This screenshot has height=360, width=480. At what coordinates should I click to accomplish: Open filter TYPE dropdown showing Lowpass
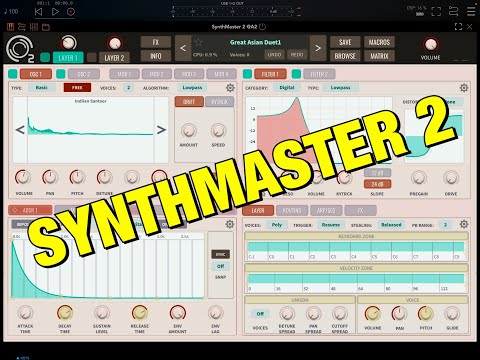pos(340,88)
